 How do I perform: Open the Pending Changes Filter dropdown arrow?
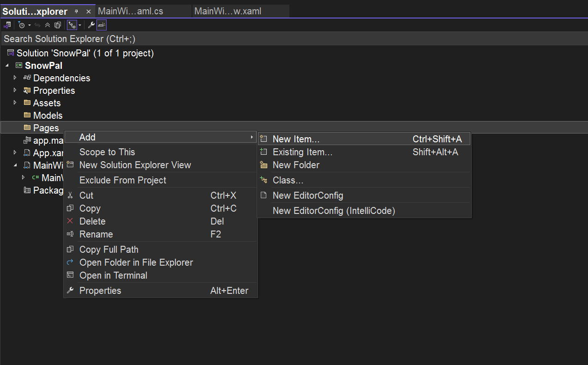coord(29,25)
